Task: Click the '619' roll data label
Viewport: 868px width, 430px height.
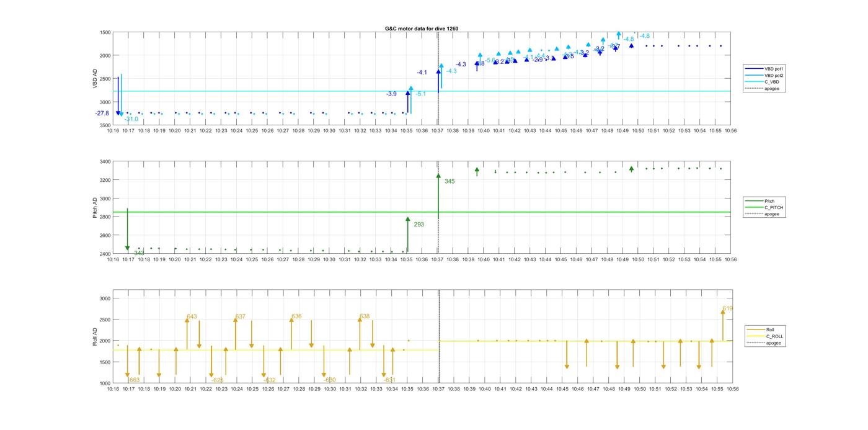Action: (728, 308)
